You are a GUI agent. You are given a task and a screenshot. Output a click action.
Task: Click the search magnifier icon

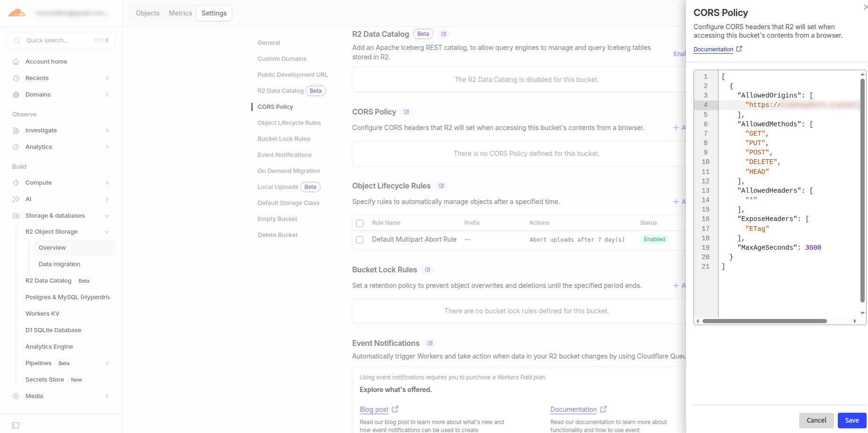coord(17,41)
